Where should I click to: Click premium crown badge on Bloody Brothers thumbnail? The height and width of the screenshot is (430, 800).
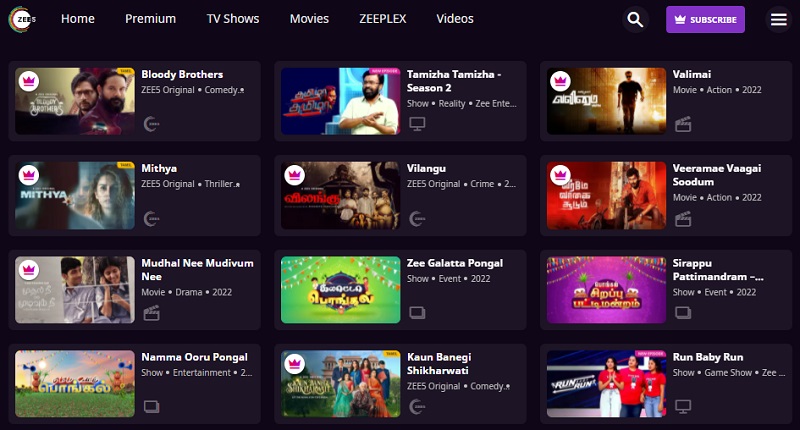click(x=29, y=81)
